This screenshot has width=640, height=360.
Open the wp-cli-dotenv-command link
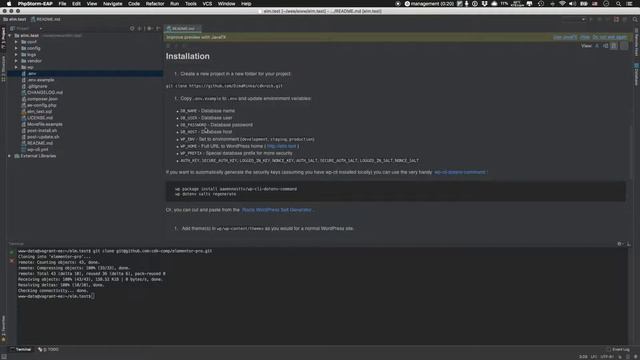(460, 172)
